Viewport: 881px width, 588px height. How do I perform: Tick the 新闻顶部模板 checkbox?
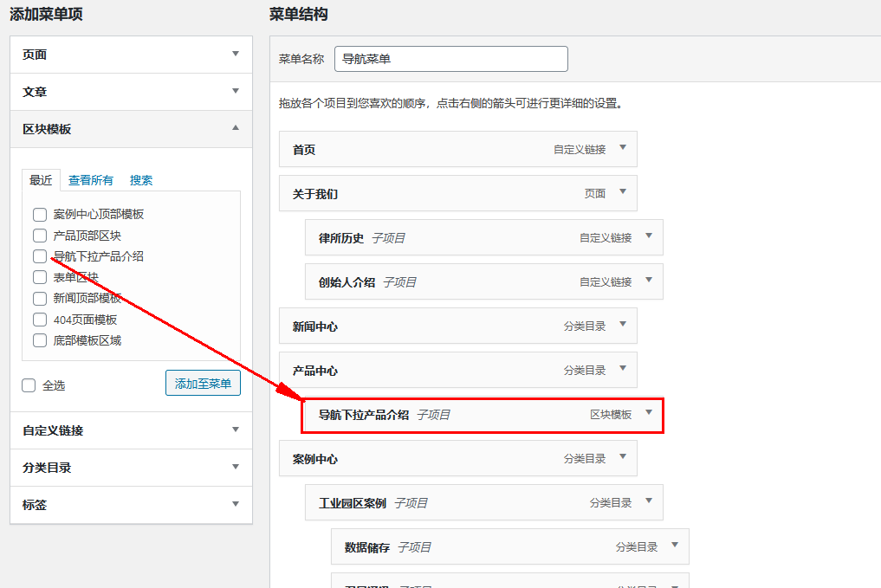[x=39, y=298]
